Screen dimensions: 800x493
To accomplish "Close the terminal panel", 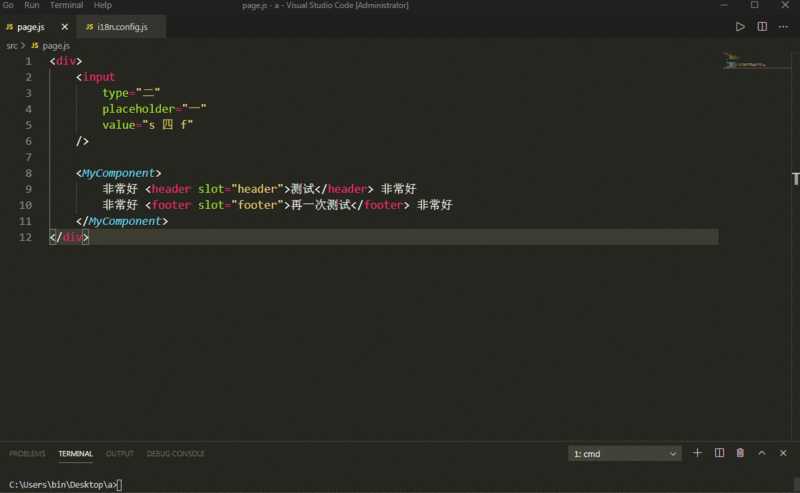I will tap(783, 453).
